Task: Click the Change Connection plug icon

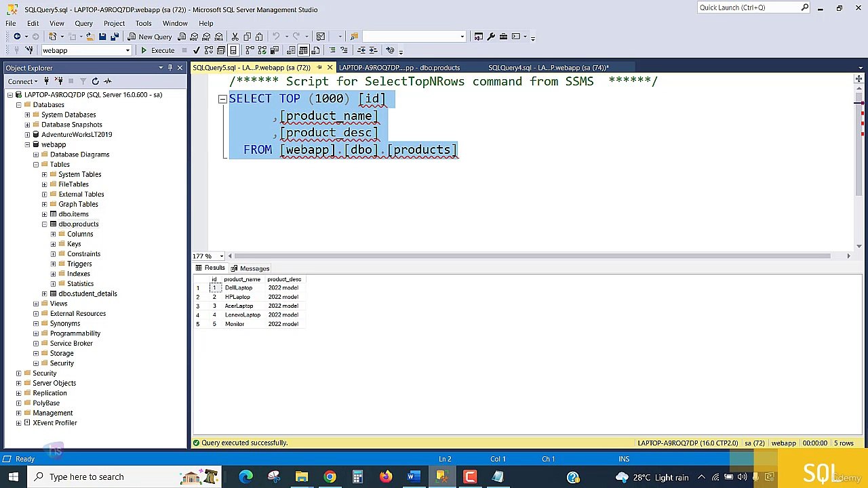Action: 29,50
